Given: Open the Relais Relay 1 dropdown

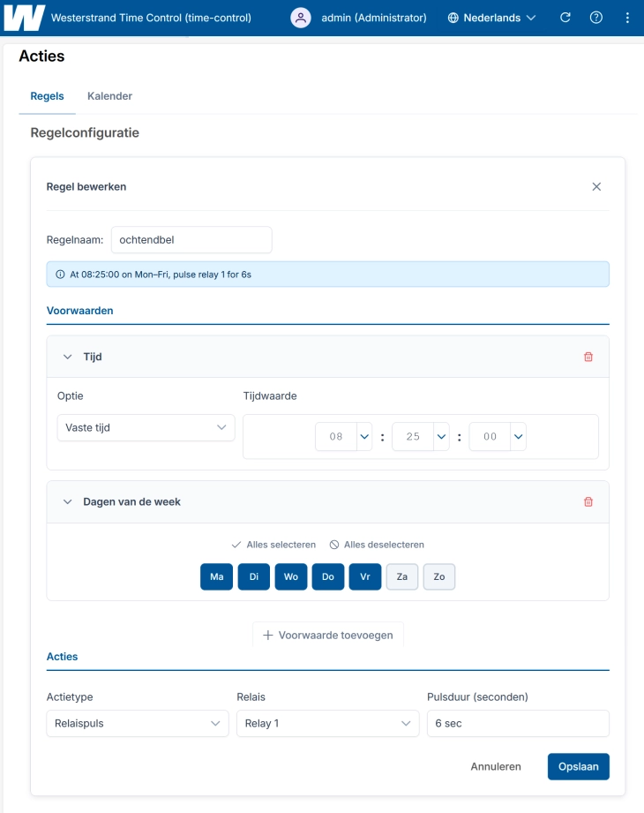Looking at the screenshot, I should [327, 723].
